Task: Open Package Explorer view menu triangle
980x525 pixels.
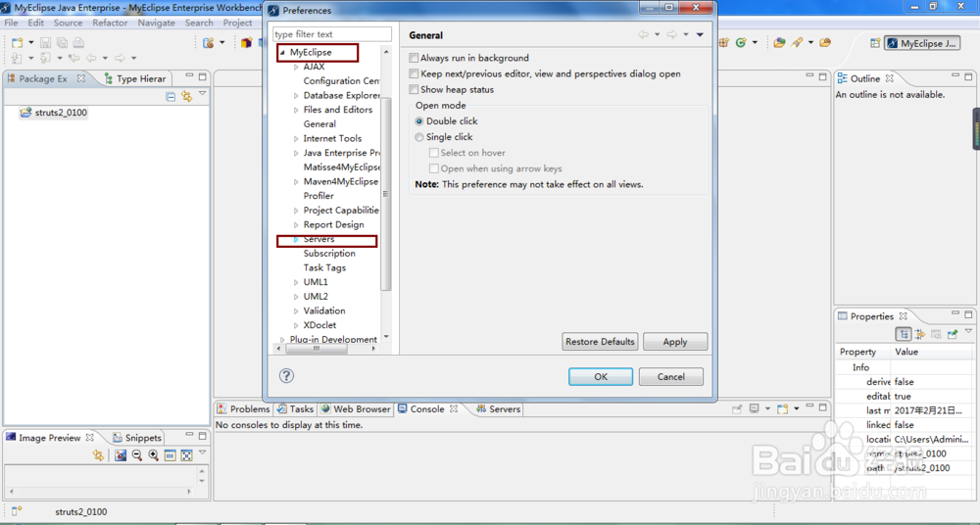Action: click(x=202, y=94)
